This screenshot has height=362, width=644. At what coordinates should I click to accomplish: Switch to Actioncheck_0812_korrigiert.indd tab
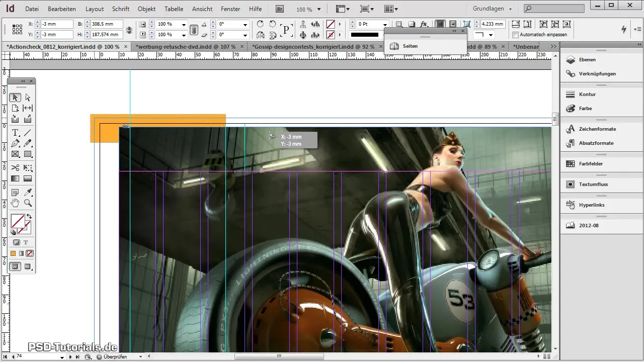pyautogui.click(x=63, y=46)
